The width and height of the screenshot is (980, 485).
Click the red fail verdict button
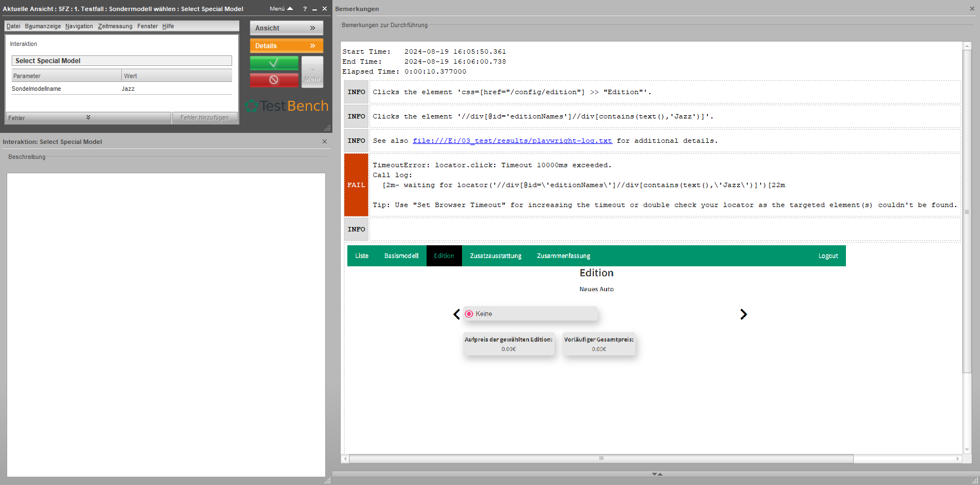coord(274,80)
